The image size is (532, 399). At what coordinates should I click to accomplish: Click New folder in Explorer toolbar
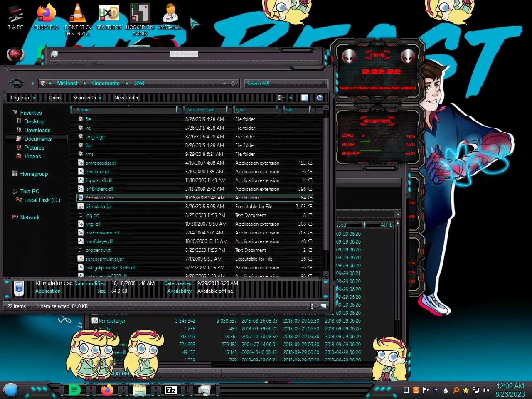tap(126, 98)
